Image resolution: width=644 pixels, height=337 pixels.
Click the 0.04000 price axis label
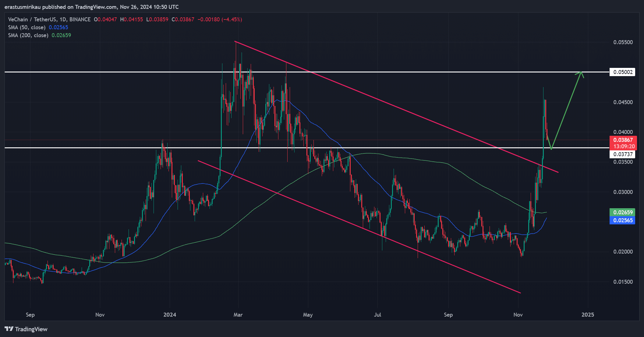623,132
